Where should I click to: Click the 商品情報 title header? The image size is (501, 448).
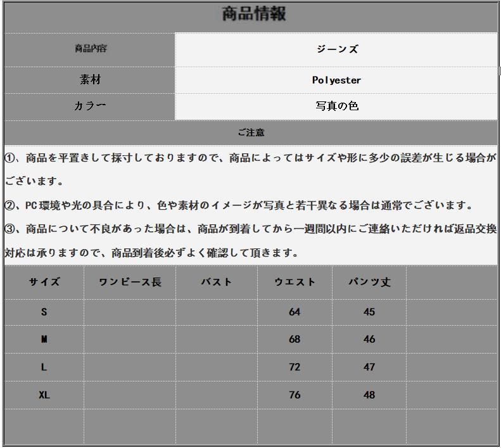coord(253,15)
